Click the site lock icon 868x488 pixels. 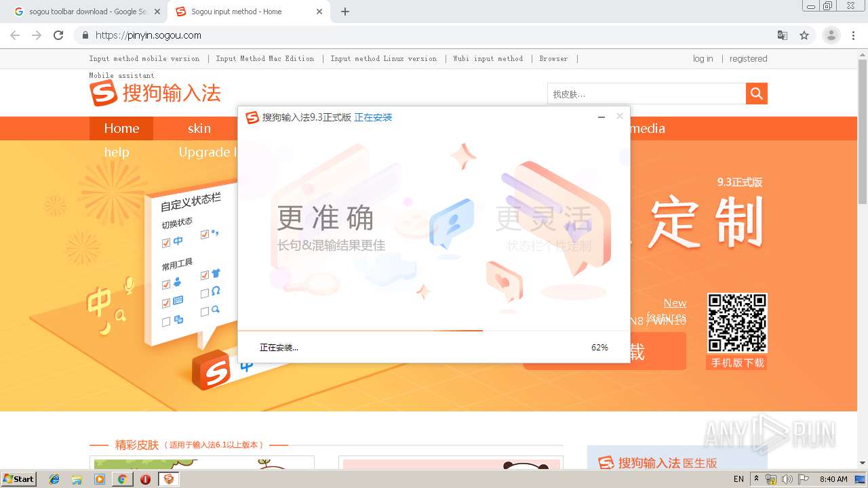point(85,35)
